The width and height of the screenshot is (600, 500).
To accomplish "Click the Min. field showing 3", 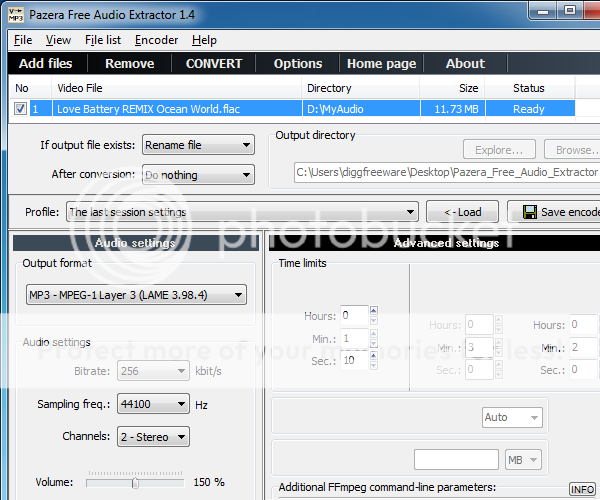I will click(479, 347).
